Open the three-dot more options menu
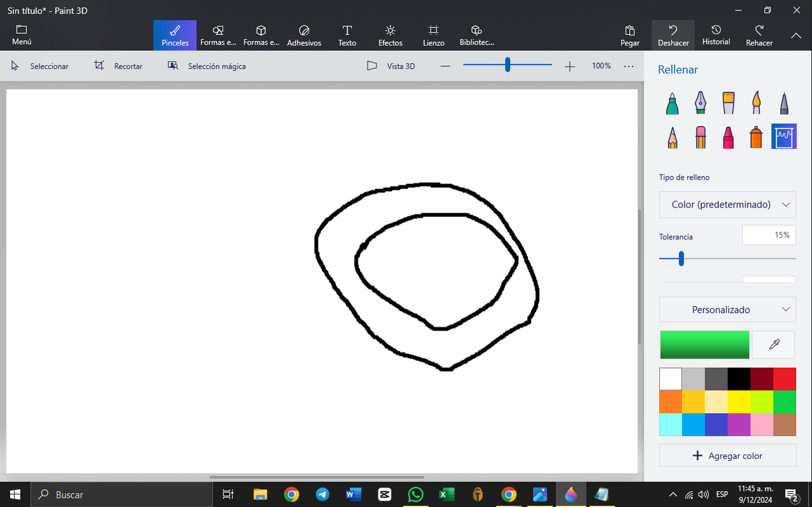The width and height of the screenshot is (812, 507). 629,66
